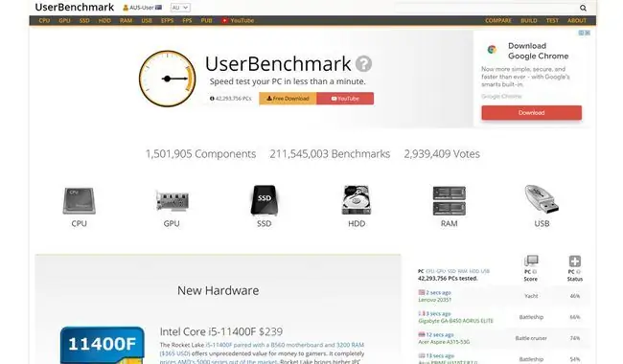The height and width of the screenshot is (364, 623).
Task: Open the GPU graphics card icon
Action: [172, 201]
